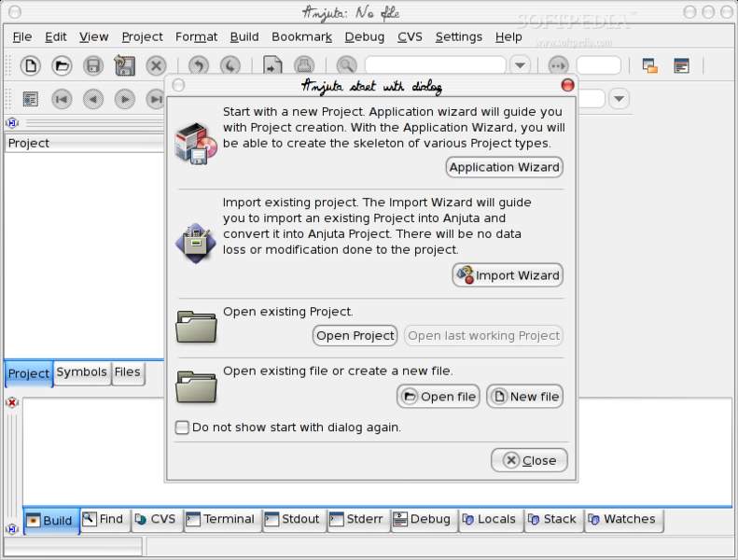Click Open file button in dialog
Viewport: 738px width, 560px height.
click(x=439, y=397)
